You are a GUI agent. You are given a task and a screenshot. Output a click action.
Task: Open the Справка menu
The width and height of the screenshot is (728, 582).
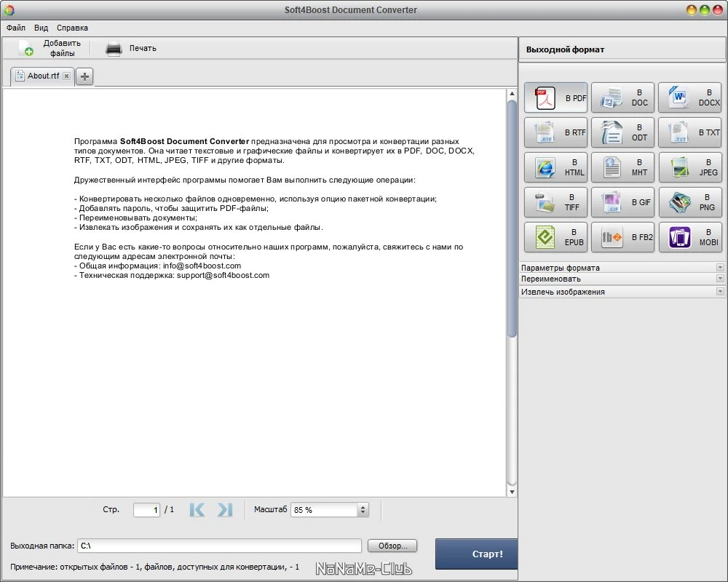pos(72,28)
